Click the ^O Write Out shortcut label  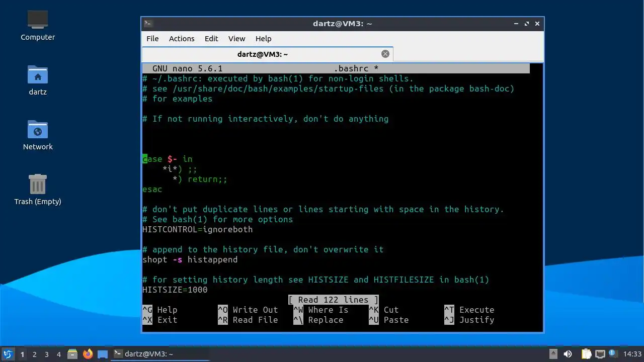point(248,310)
